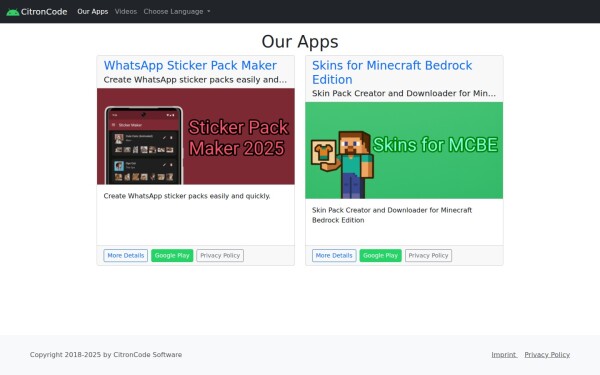Open the footer Privacy Policy link
Image resolution: width=600 pixels, height=375 pixels.
(x=547, y=355)
